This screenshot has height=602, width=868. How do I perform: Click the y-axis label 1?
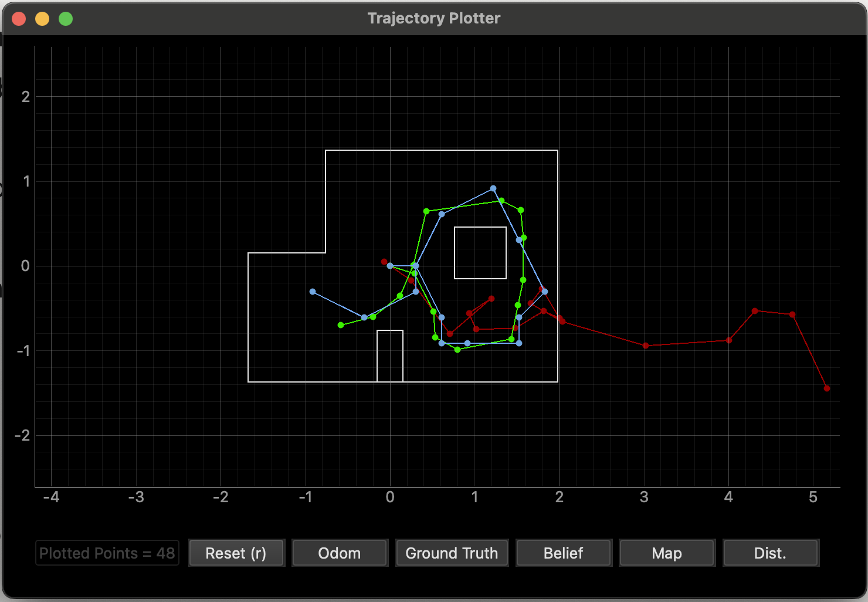(x=26, y=181)
